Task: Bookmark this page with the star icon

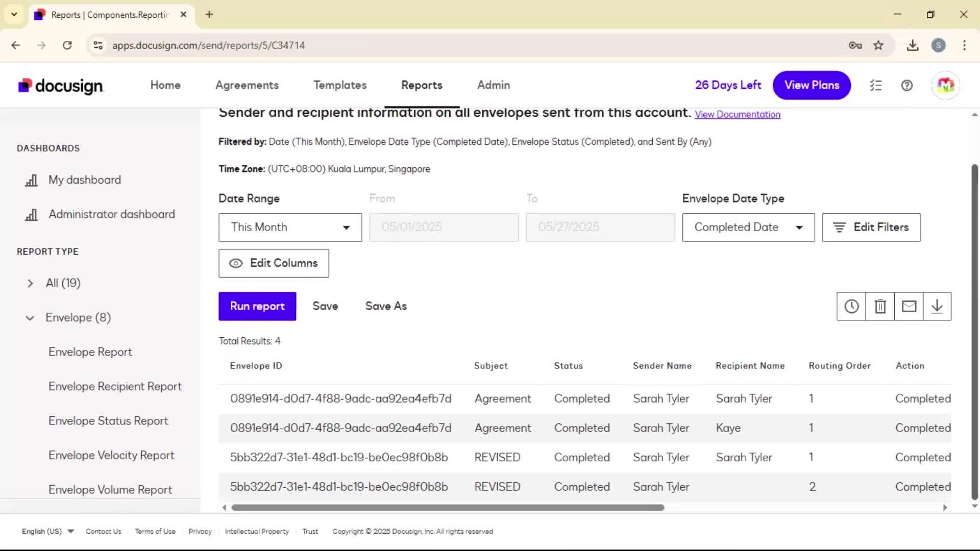Action: (x=878, y=45)
